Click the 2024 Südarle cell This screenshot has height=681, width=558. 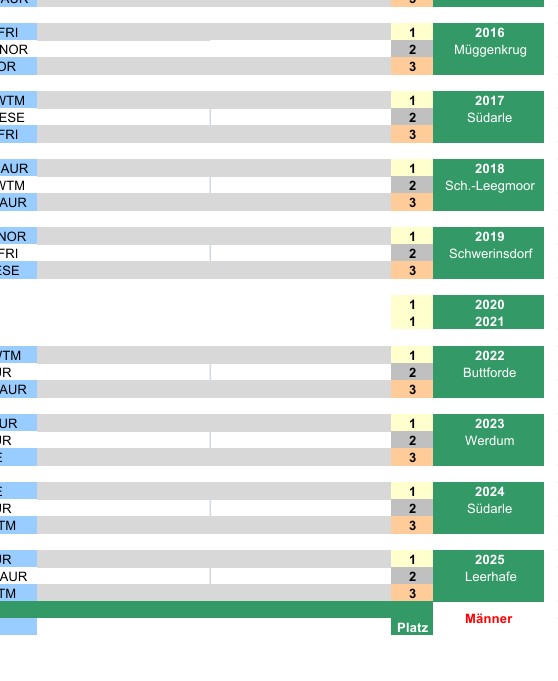(x=488, y=508)
